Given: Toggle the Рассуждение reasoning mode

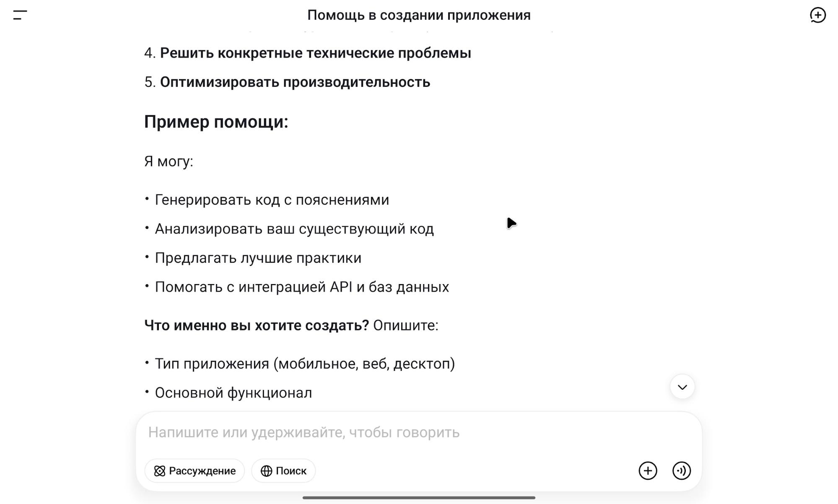Looking at the screenshot, I should [195, 471].
